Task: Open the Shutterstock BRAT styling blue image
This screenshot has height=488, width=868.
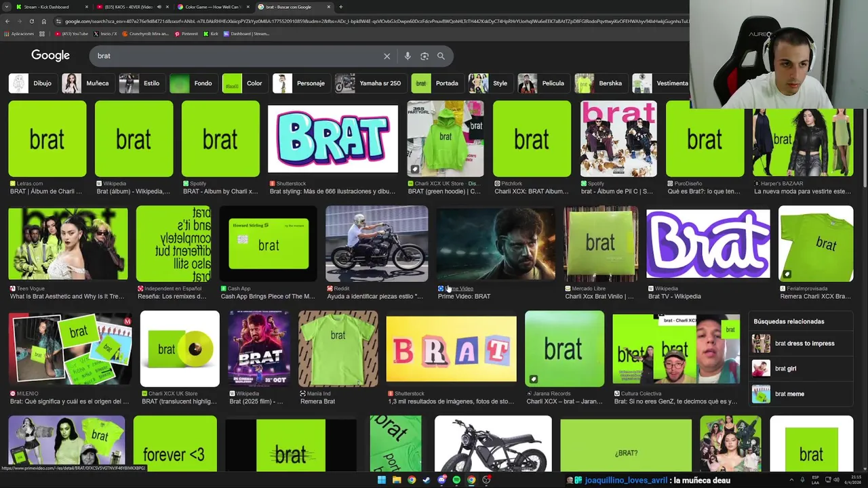Action: click(x=333, y=139)
